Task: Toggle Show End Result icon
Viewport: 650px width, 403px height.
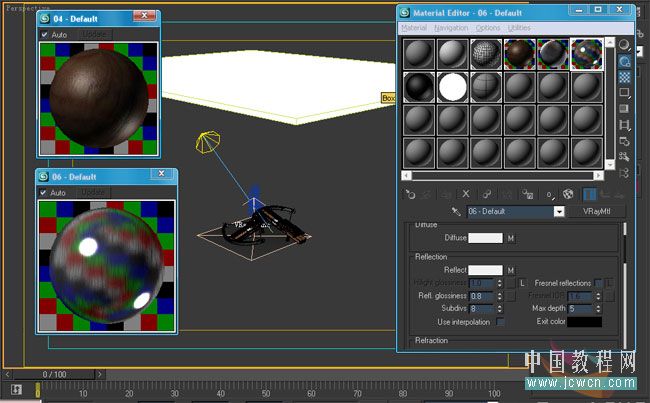Action: [x=589, y=194]
